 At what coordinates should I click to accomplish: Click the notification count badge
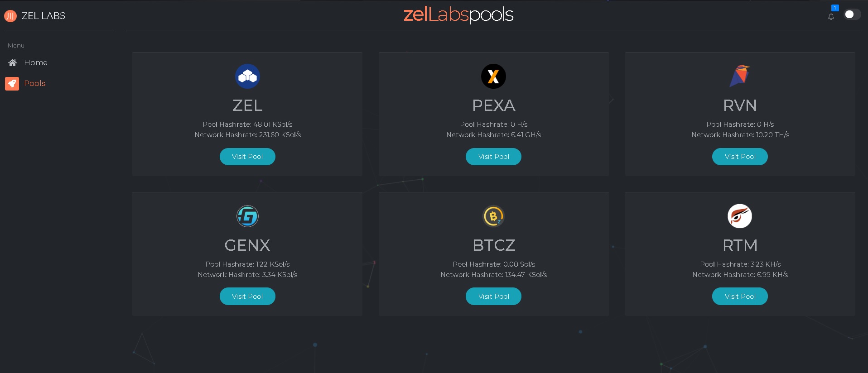tap(835, 8)
